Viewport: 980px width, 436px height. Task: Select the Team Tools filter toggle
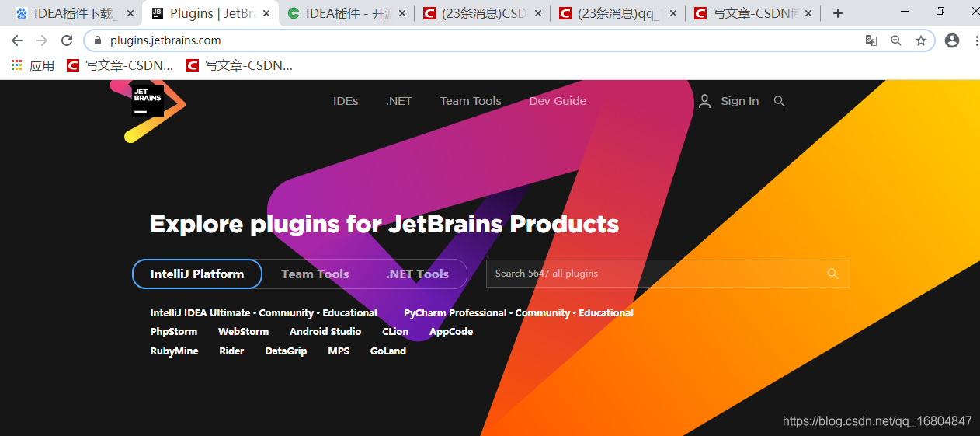click(x=315, y=274)
